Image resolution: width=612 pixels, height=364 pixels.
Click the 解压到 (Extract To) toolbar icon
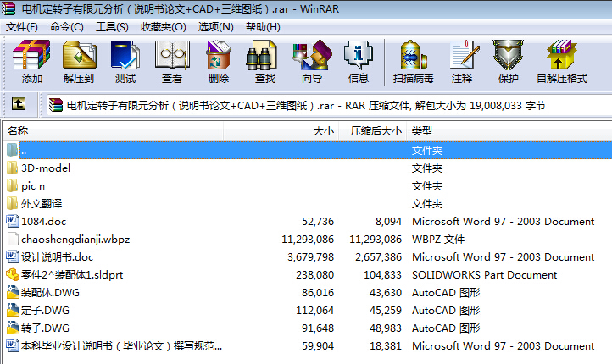(x=79, y=55)
